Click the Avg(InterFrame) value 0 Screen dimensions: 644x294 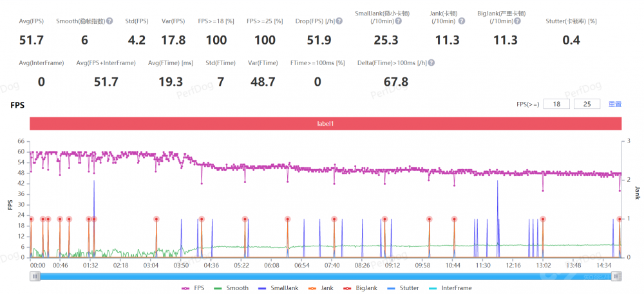(x=41, y=83)
